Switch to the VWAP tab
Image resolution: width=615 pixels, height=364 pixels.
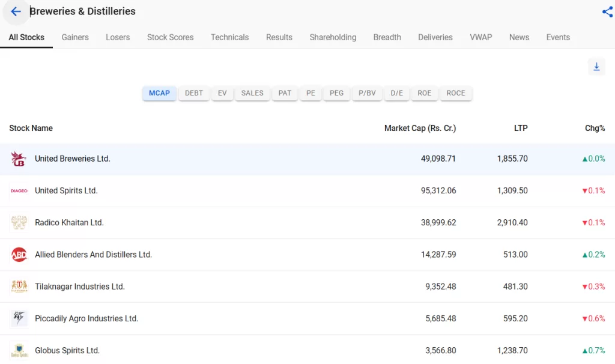click(481, 37)
